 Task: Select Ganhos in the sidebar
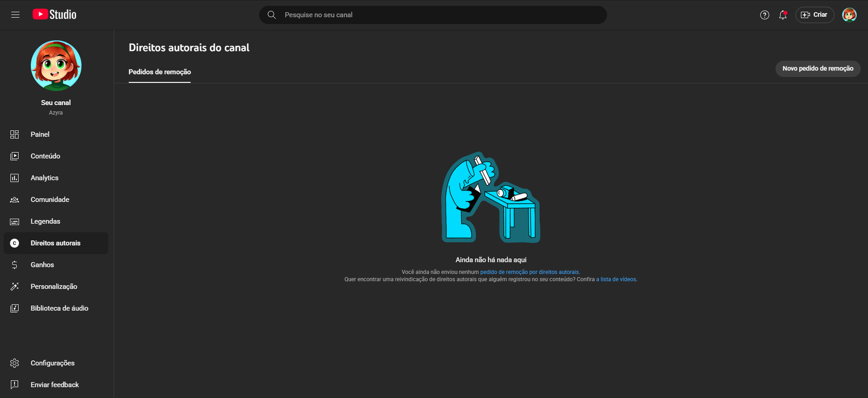(x=56, y=265)
